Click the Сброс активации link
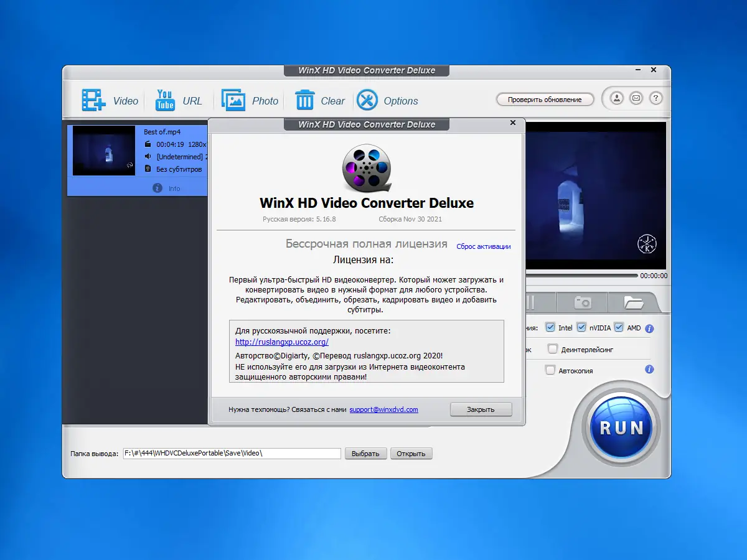 484,246
